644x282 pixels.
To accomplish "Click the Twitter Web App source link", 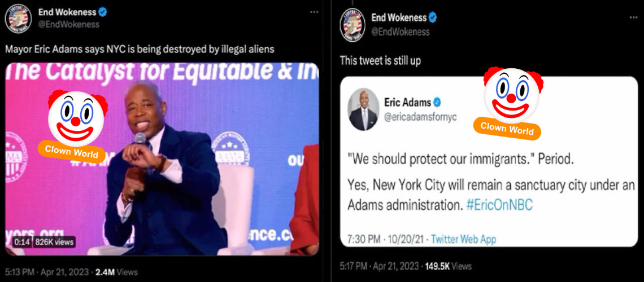I will coord(463,239).
